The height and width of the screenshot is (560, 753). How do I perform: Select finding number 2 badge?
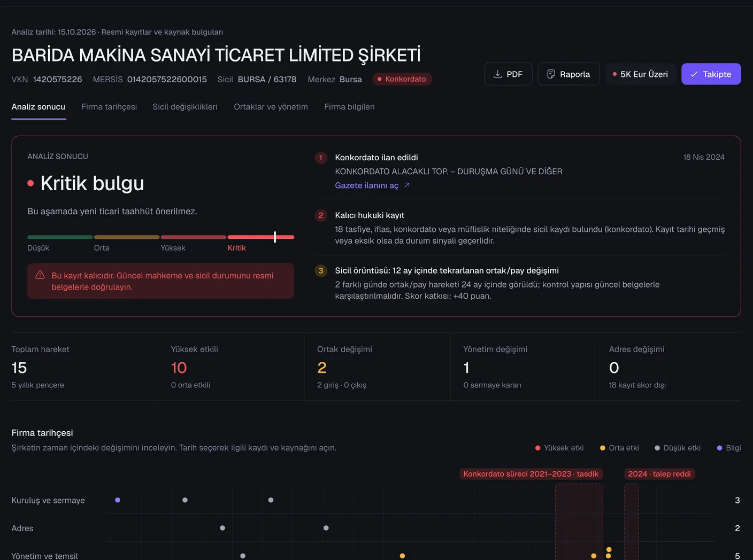(321, 215)
